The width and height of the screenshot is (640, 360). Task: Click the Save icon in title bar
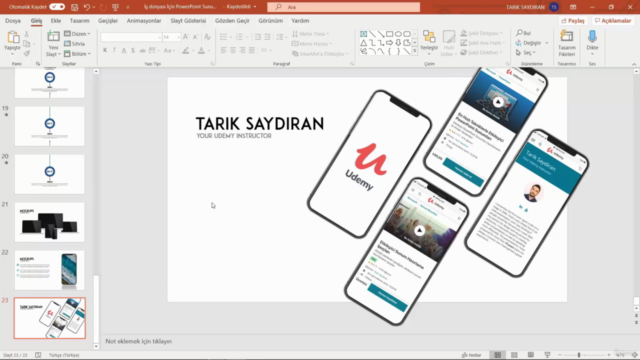(x=75, y=7)
